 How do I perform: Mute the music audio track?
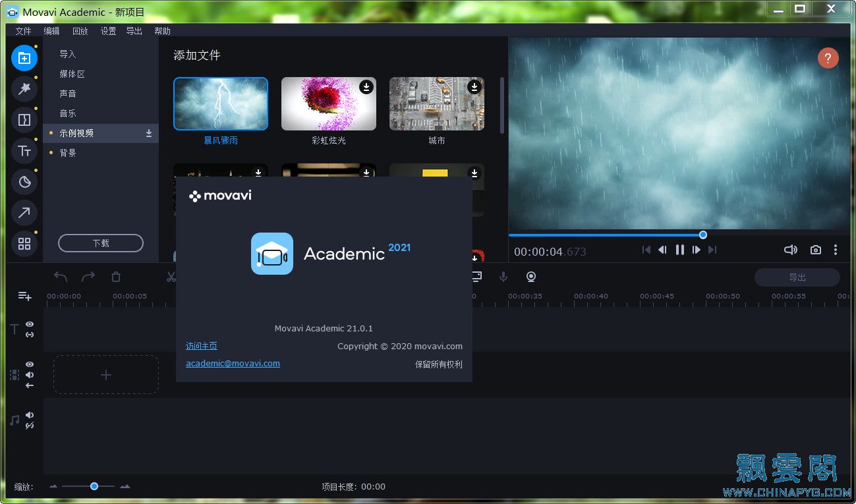coord(30,415)
